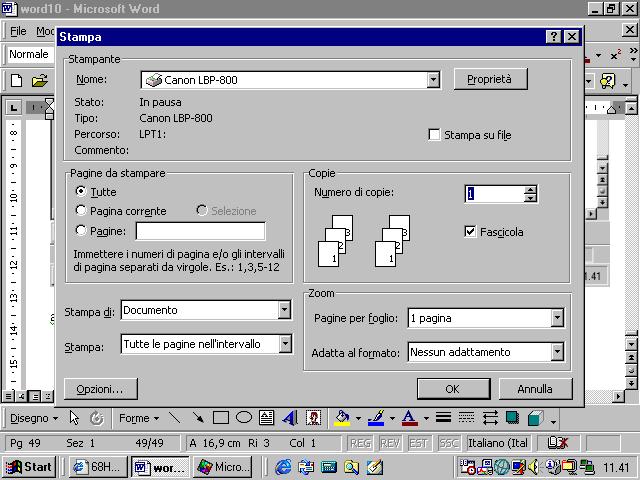Insert a Text Box from drawing toolbar

click(x=267, y=418)
